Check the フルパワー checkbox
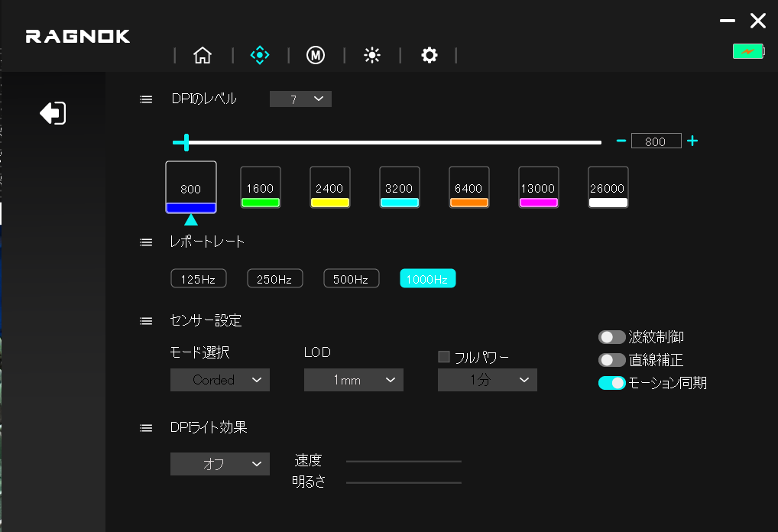The width and height of the screenshot is (778, 532). tap(444, 356)
